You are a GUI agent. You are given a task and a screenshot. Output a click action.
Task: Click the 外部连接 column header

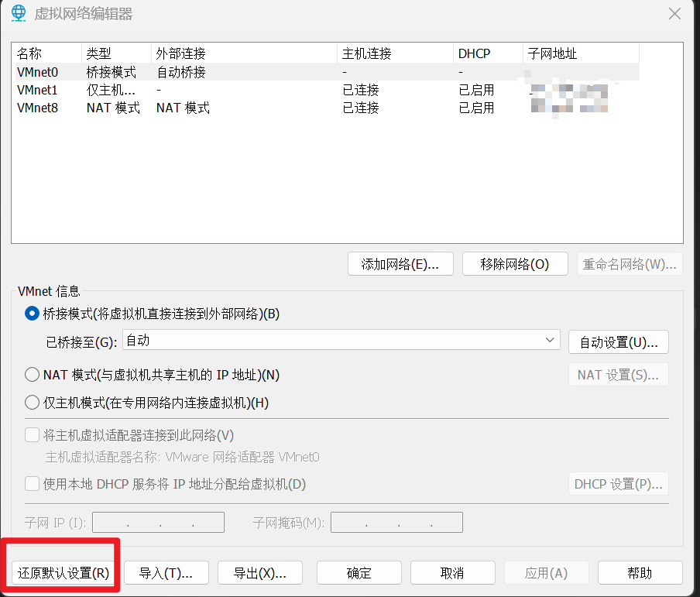tap(244, 53)
